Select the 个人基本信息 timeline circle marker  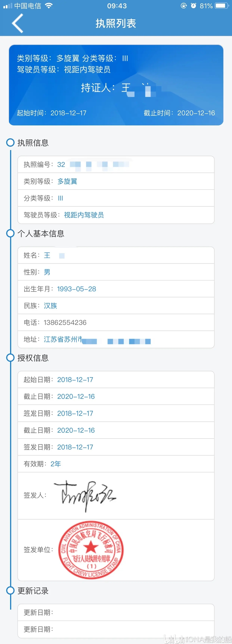tap(10, 233)
